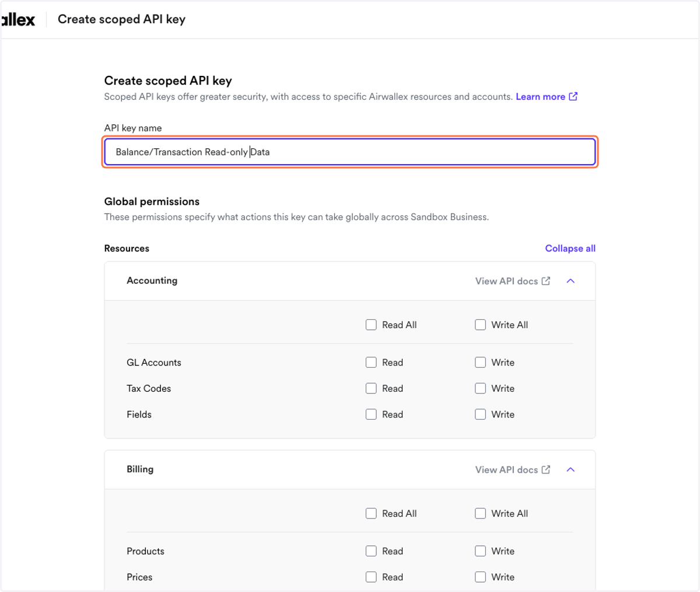The width and height of the screenshot is (700, 592).
Task: Check Read for Tax Codes
Action: pyautogui.click(x=371, y=388)
